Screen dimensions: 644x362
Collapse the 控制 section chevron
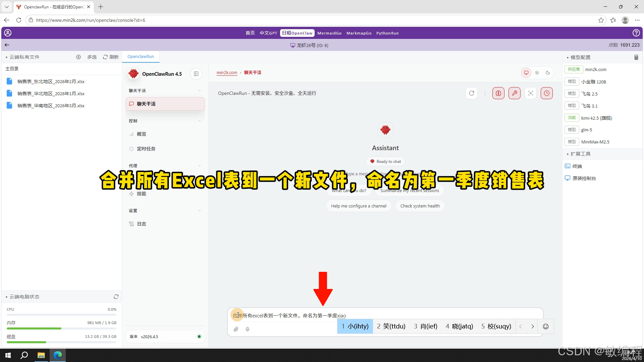[x=200, y=121]
